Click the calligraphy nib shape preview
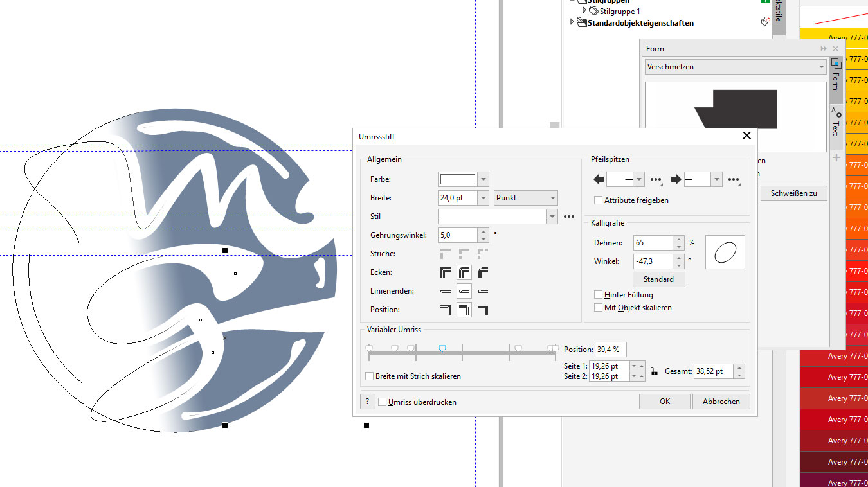 [x=725, y=252]
